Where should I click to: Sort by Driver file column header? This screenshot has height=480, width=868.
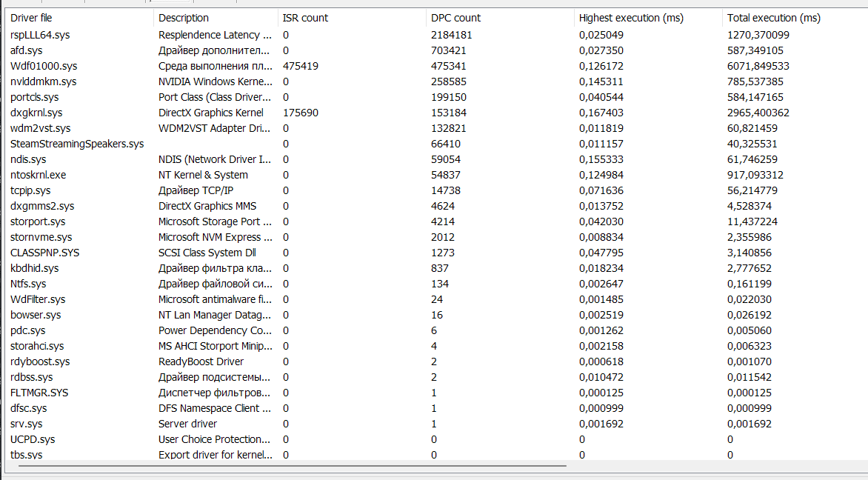(x=80, y=18)
